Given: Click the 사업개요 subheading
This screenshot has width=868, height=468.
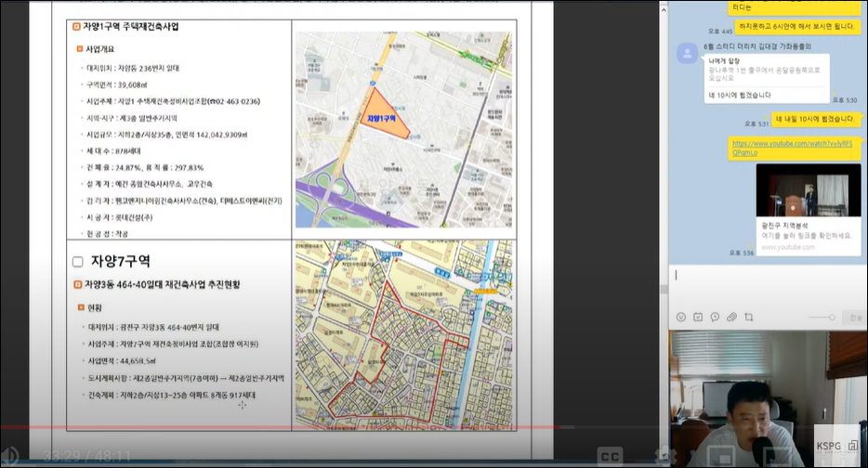Looking at the screenshot, I should [99, 49].
